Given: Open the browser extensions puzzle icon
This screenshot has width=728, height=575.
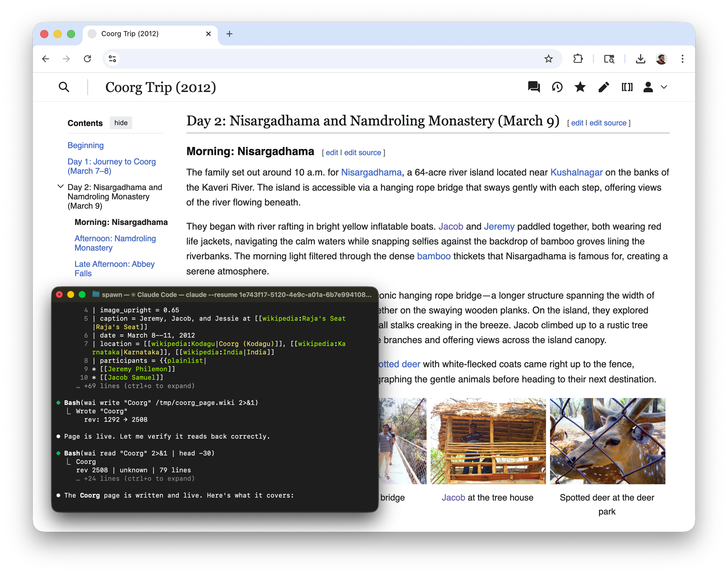Looking at the screenshot, I should tap(578, 59).
